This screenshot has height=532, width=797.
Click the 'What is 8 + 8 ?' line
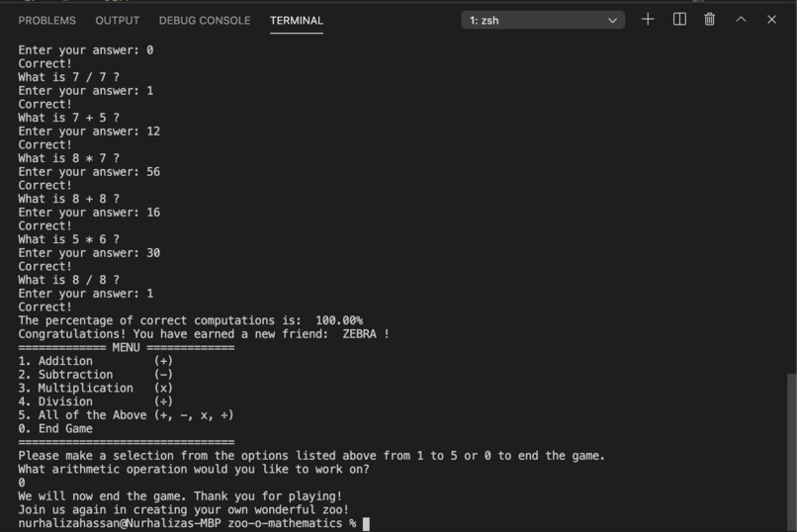click(x=68, y=199)
